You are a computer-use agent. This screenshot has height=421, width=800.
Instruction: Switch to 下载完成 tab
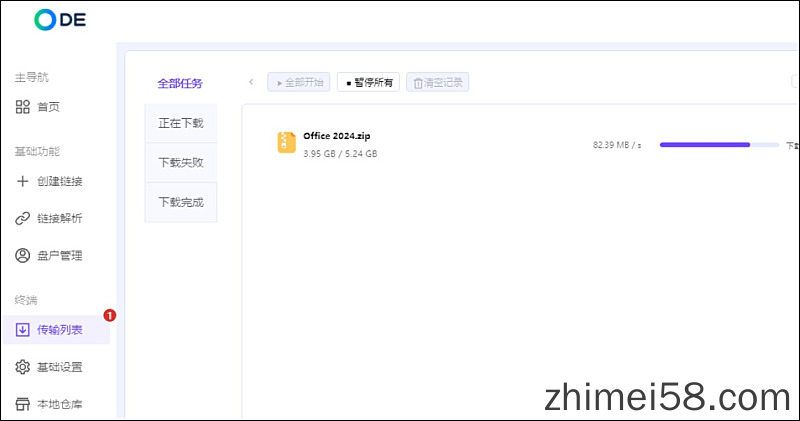tap(180, 202)
